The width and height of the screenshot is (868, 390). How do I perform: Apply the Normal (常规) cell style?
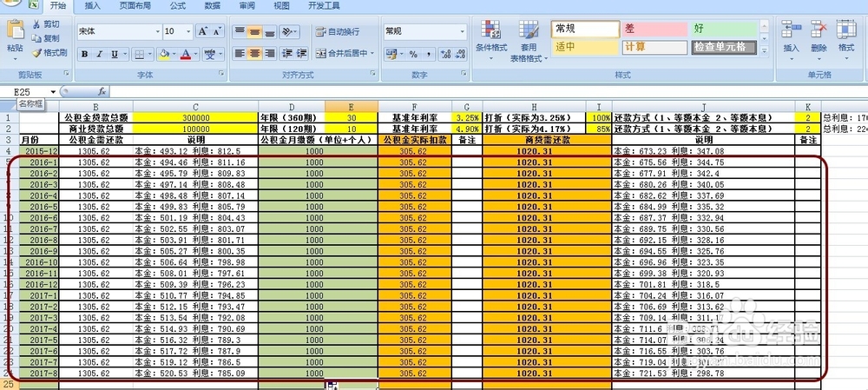coord(585,29)
